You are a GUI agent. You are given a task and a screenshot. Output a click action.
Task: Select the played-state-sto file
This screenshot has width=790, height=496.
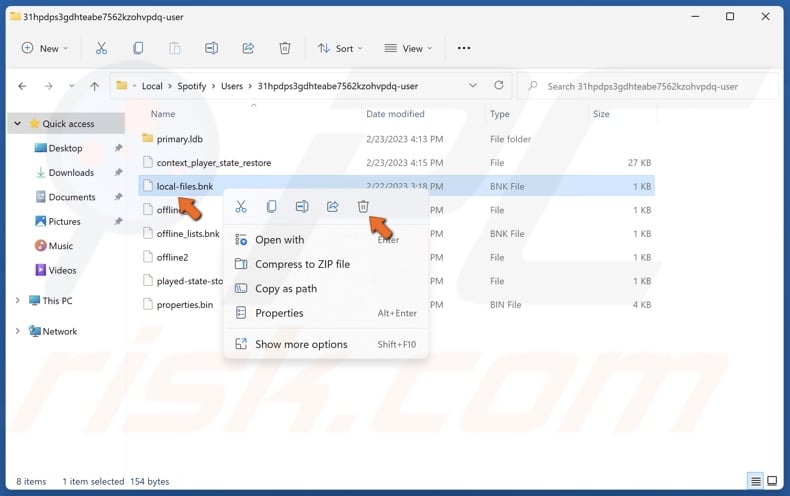189,281
